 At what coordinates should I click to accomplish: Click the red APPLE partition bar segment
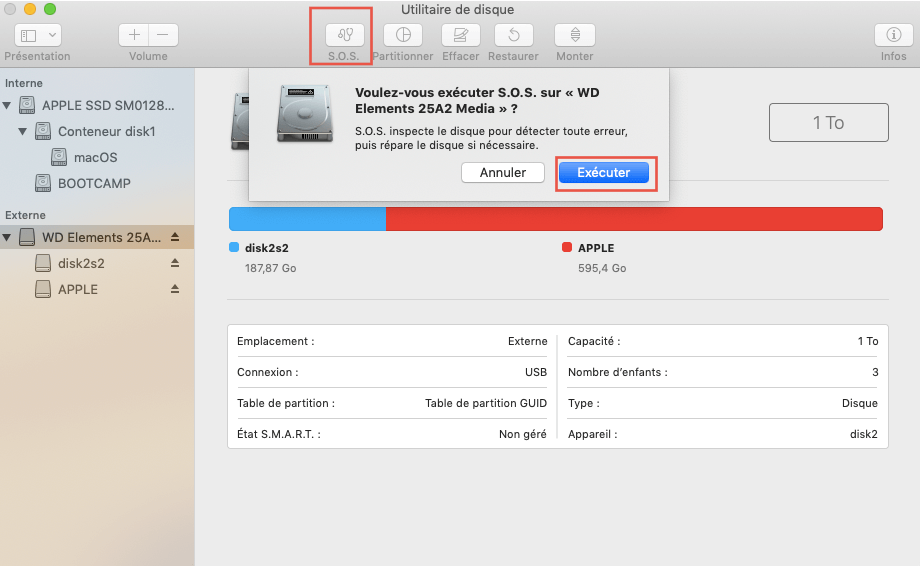tap(633, 219)
